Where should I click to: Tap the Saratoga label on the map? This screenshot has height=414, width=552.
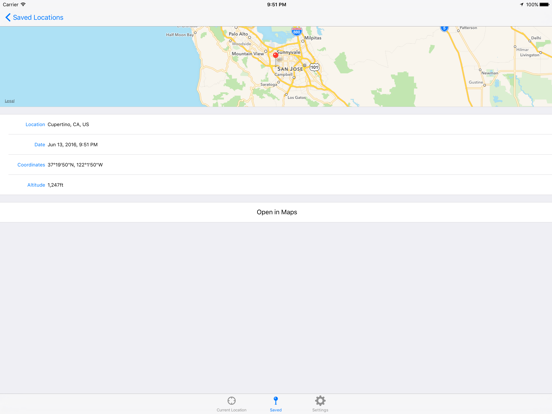[x=269, y=84]
